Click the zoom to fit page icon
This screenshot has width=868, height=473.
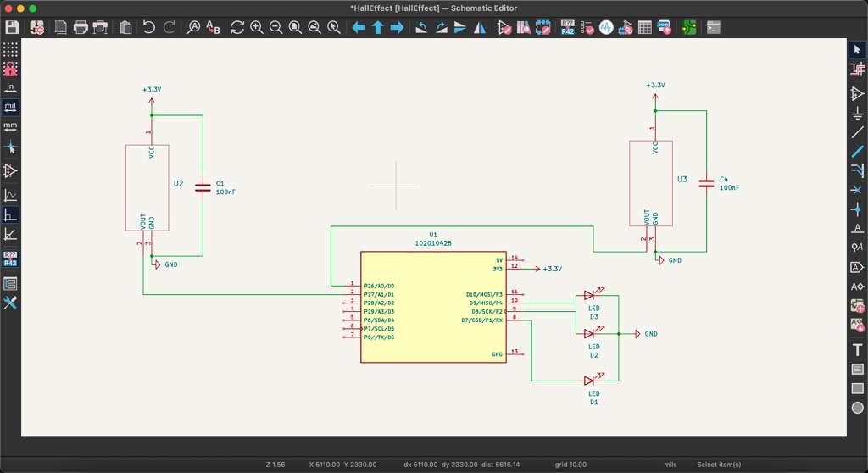295,28
